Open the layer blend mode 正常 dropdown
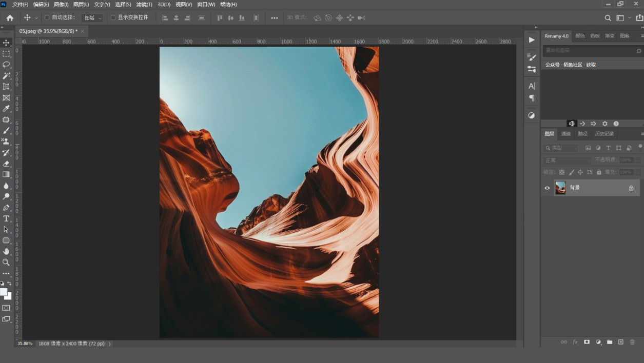The width and height of the screenshot is (644, 363). tap(567, 160)
